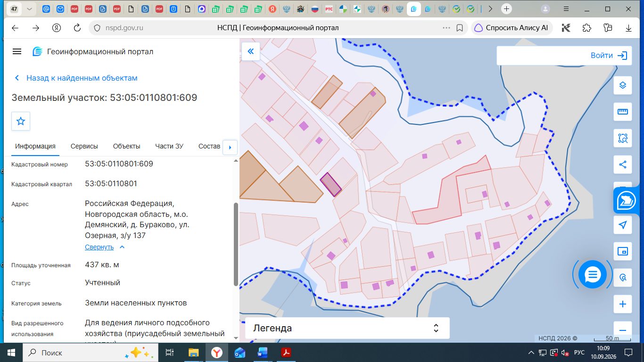Go back to previous browser page
The height and width of the screenshot is (362, 644).
pyautogui.click(x=15, y=28)
